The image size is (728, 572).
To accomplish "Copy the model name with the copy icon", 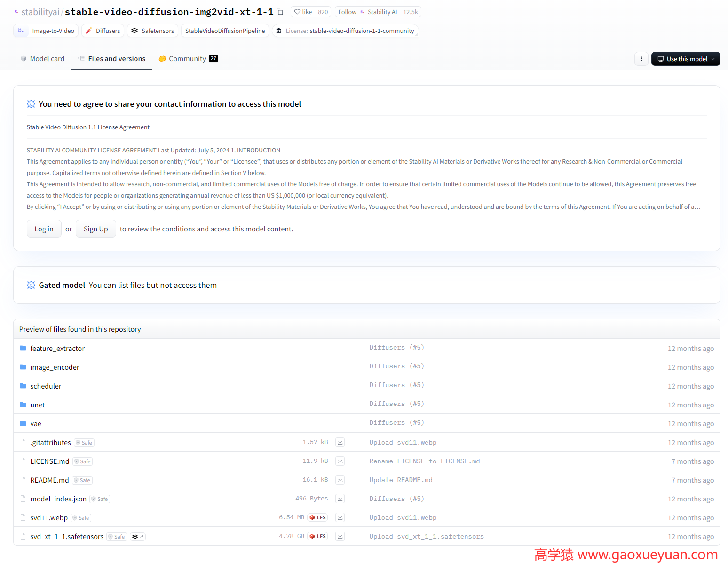I will 280,12.
